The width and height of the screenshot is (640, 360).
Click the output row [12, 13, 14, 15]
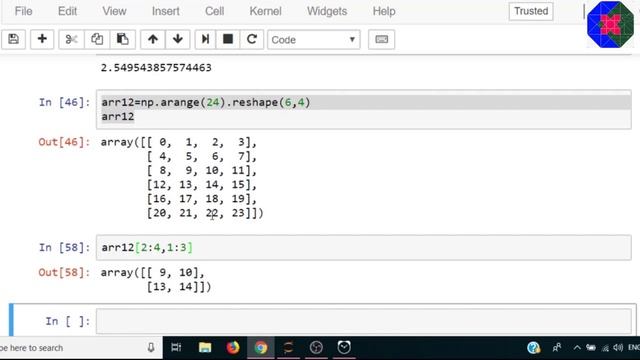(202, 184)
